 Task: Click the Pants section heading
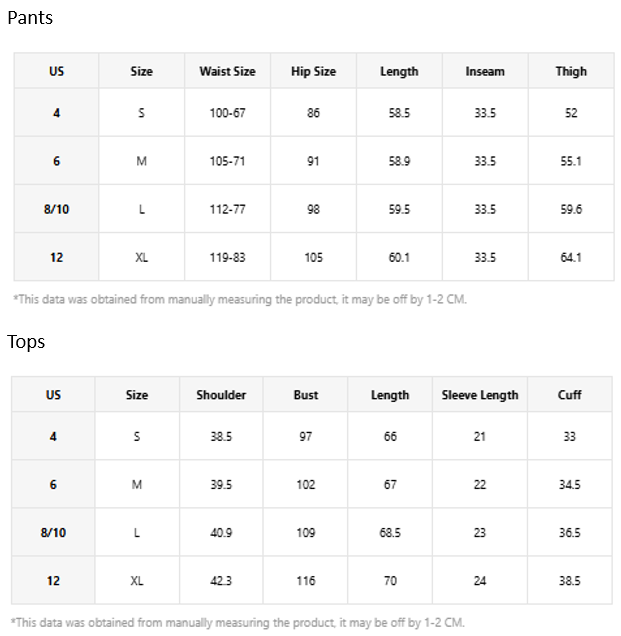[x=30, y=18]
